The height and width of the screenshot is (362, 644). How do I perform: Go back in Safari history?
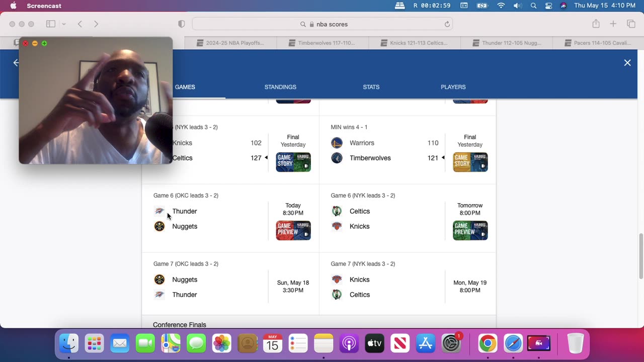[79, 24]
